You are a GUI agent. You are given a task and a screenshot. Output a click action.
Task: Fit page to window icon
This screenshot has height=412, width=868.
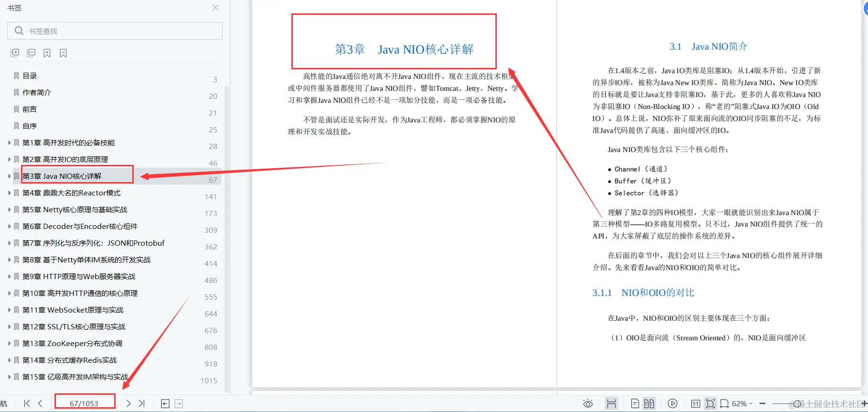710,404
